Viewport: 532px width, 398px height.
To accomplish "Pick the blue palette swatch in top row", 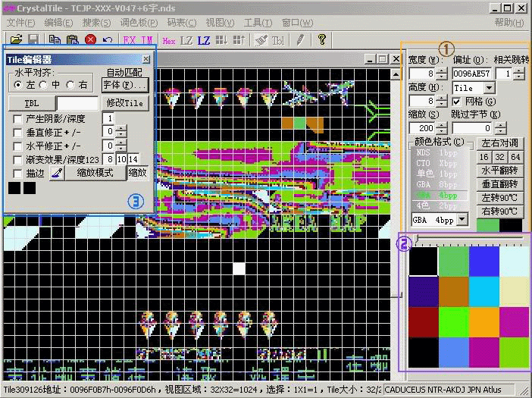I will pos(484,261).
